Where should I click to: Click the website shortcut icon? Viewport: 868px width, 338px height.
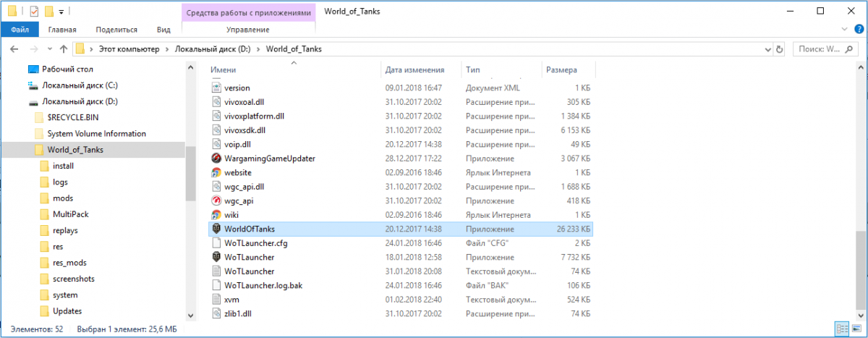click(216, 172)
